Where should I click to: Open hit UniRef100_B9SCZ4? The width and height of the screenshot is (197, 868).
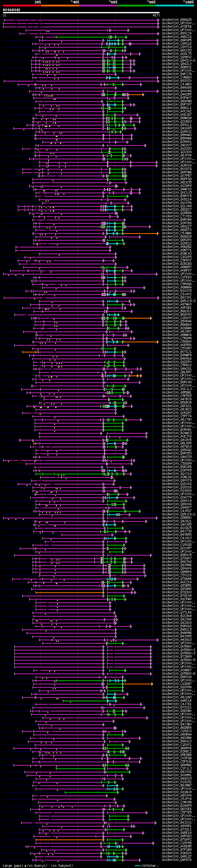point(177,33)
